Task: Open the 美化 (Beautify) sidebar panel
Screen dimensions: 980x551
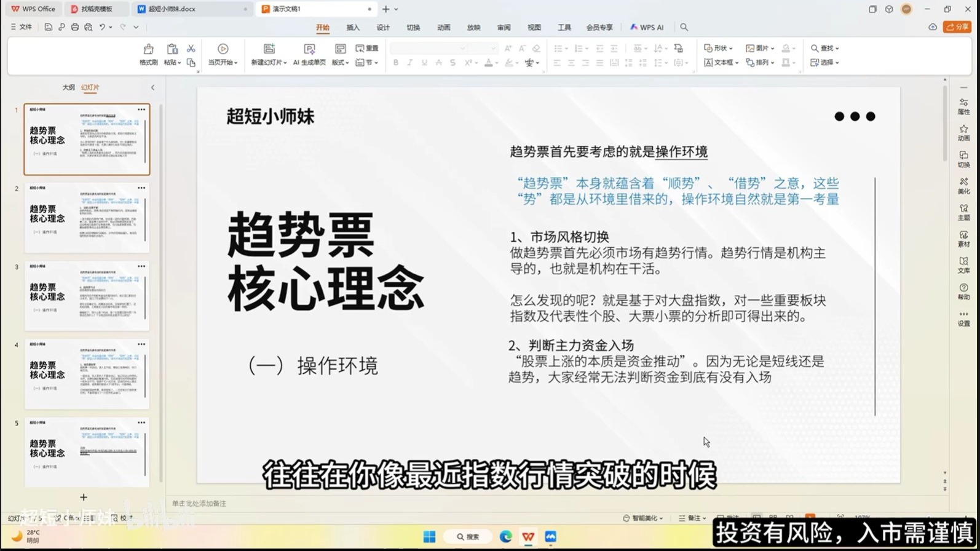Action: coord(963,186)
